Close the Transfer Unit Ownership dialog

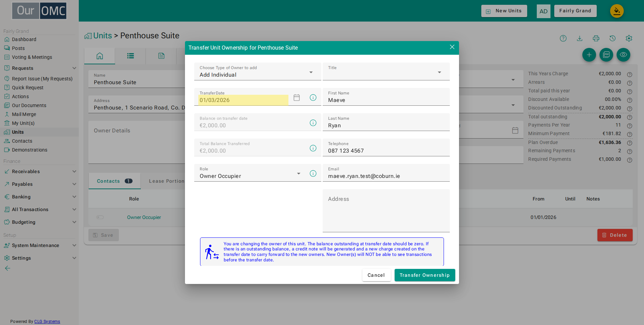pyautogui.click(x=452, y=47)
